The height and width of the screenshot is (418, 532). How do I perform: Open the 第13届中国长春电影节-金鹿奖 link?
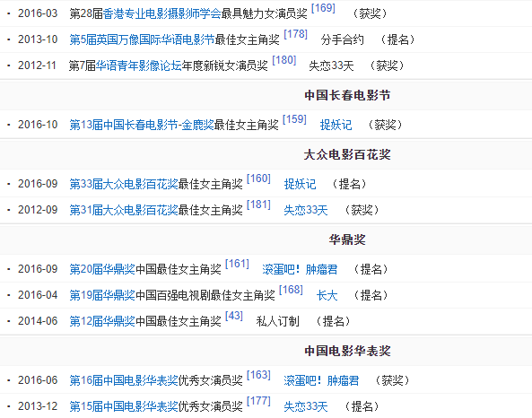[x=142, y=125]
